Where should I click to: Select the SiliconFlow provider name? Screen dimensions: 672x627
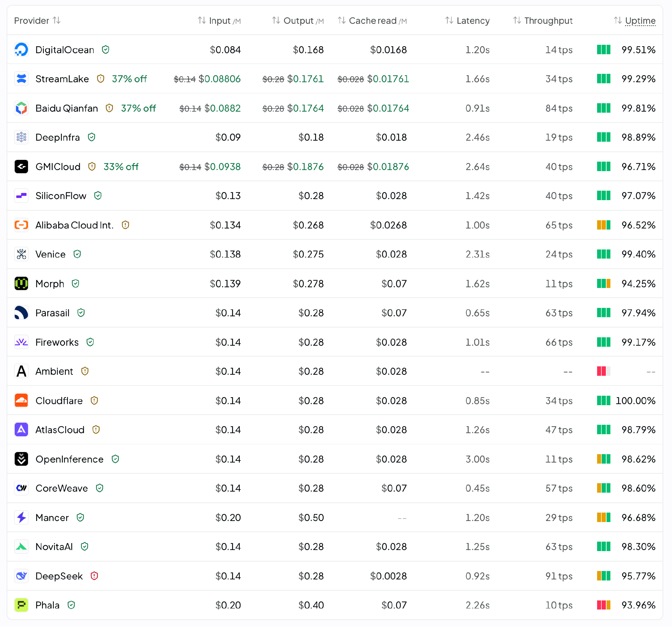[x=61, y=196]
